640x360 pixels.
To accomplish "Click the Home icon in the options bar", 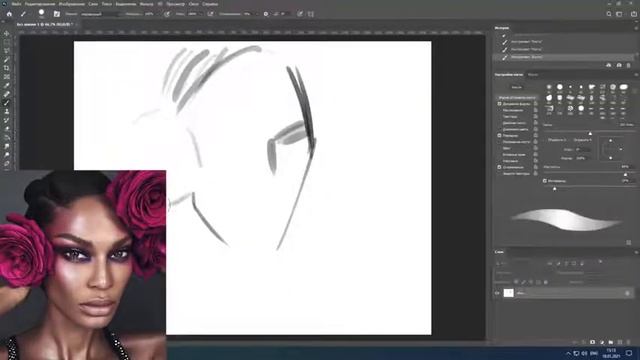I will click(9, 14).
